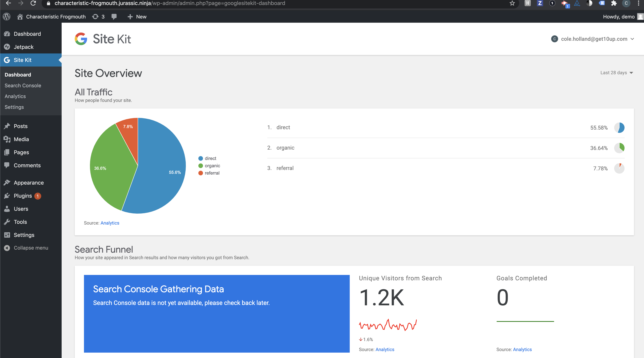Open the Howdy, demo user menu
The width and height of the screenshot is (644, 358).
(x=619, y=17)
